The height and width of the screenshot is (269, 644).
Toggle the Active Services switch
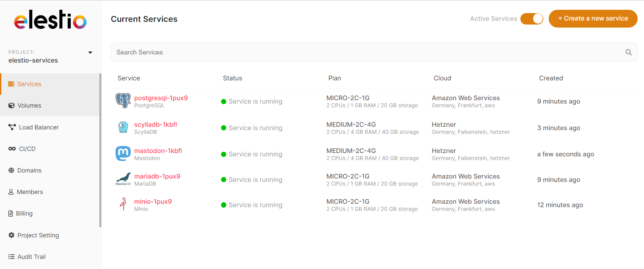click(x=532, y=19)
